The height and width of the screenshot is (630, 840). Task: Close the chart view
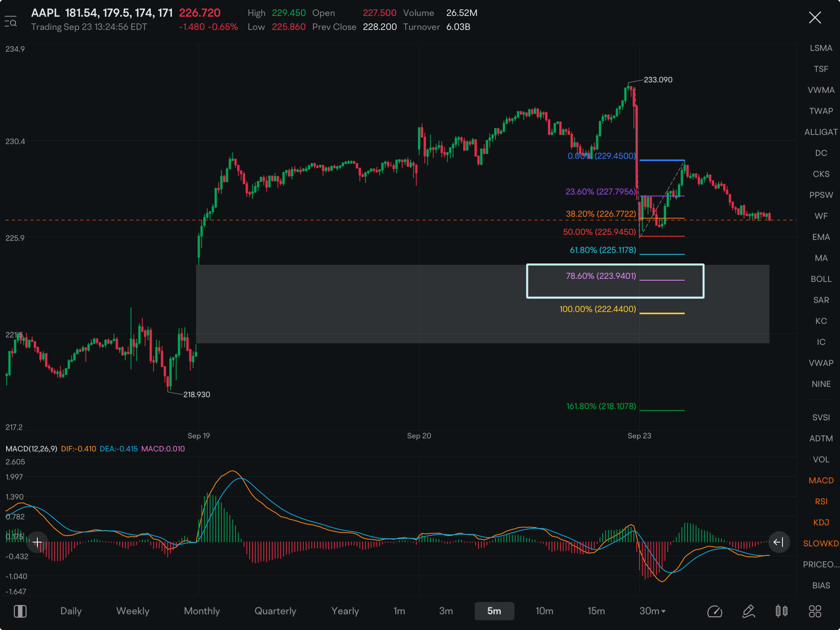coord(815,17)
